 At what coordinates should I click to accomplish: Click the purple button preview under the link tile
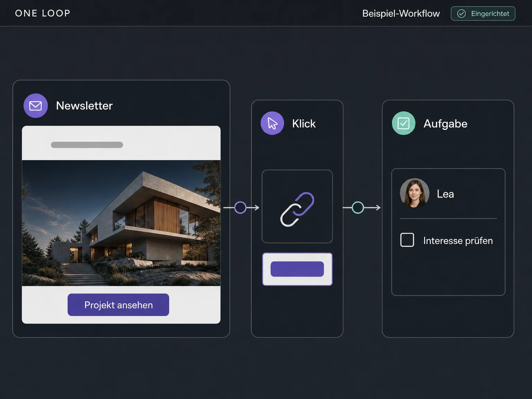[297, 269]
